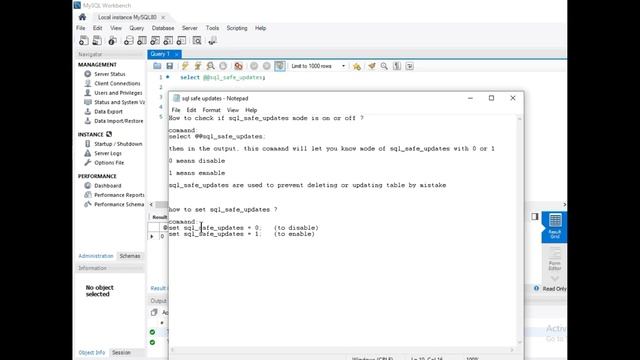The image size is (640, 360).
Task: Open the performance Dashboard
Action: (x=107, y=185)
